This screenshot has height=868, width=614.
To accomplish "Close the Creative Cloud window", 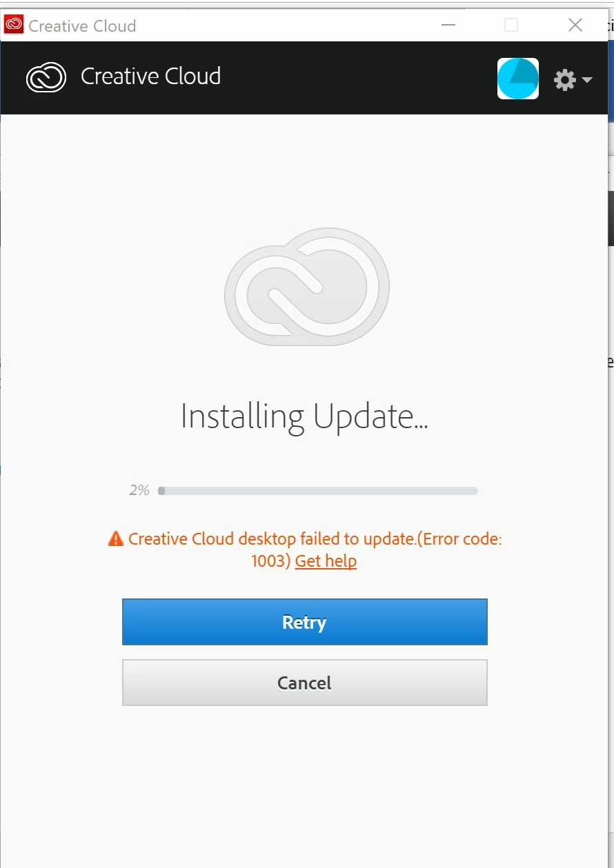I will [575, 26].
